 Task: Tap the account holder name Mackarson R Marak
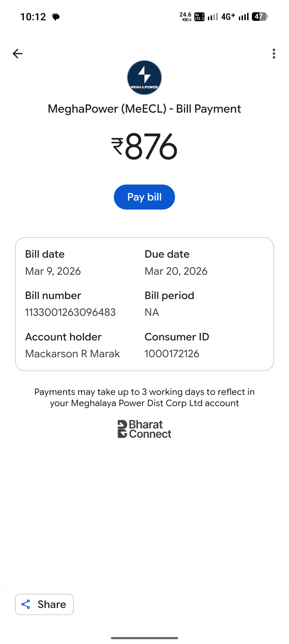pos(73,354)
